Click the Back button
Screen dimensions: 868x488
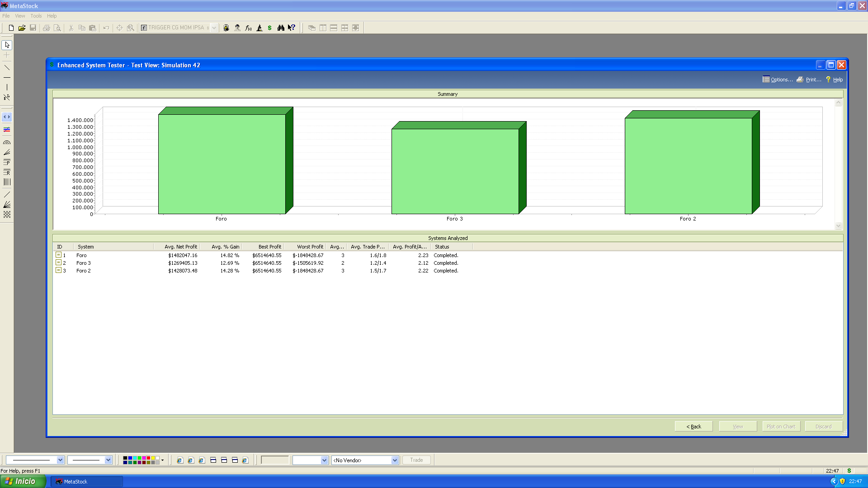click(693, 426)
